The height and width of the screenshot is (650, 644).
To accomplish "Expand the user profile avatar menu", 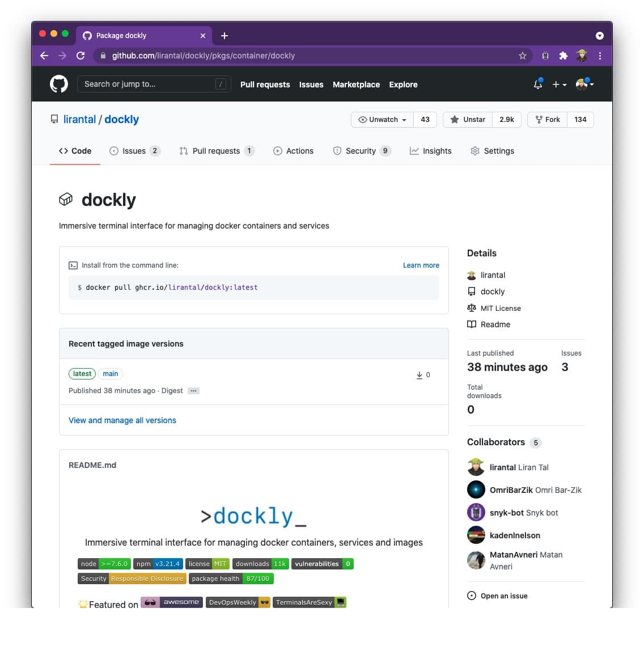I will coord(584,85).
